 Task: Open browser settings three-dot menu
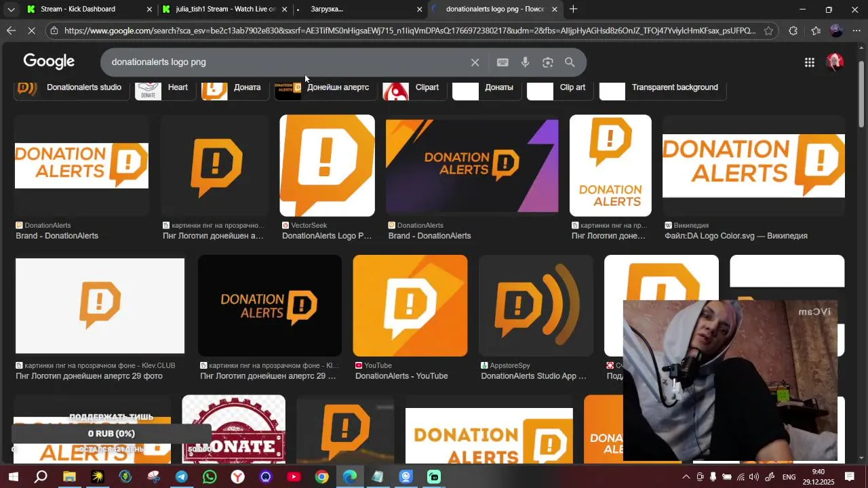[x=856, y=30]
